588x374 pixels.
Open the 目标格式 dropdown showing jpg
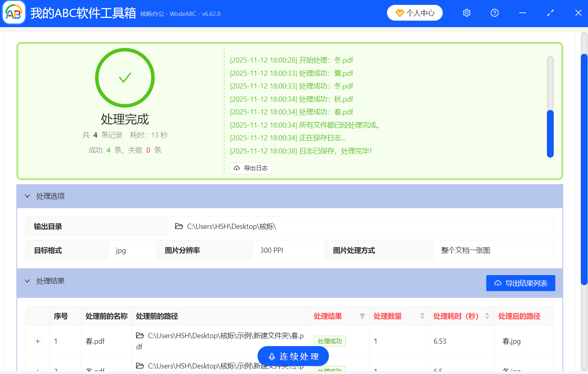pos(132,250)
